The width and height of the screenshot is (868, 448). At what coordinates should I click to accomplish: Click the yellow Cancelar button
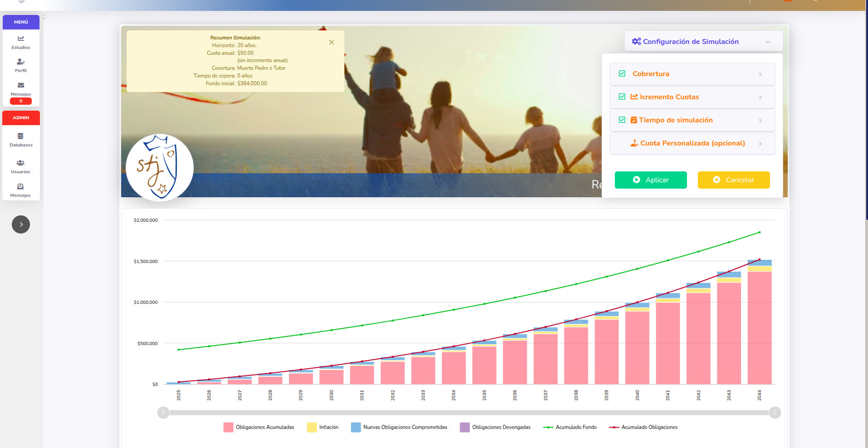(733, 180)
